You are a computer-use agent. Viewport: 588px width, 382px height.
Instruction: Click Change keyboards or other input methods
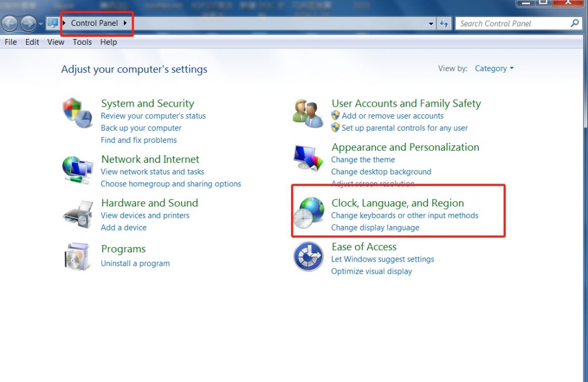(x=405, y=215)
